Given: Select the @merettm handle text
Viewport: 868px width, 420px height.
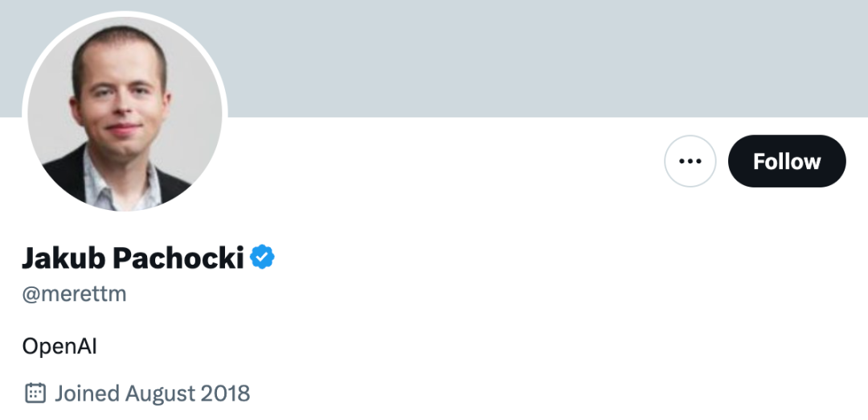Looking at the screenshot, I should [x=74, y=294].
